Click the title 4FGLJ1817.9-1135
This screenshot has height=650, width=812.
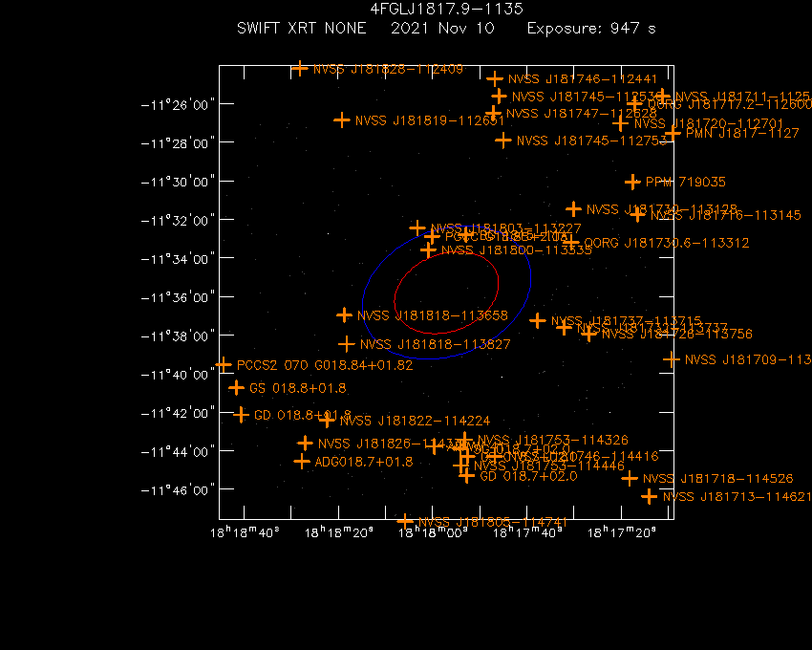click(446, 9)
